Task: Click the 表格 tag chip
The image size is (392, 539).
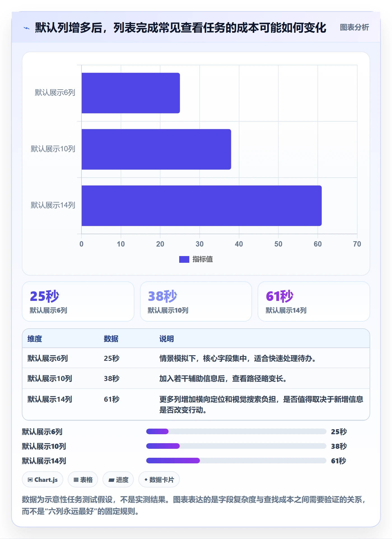Action: pyautogui.click(x=83, y=480)
